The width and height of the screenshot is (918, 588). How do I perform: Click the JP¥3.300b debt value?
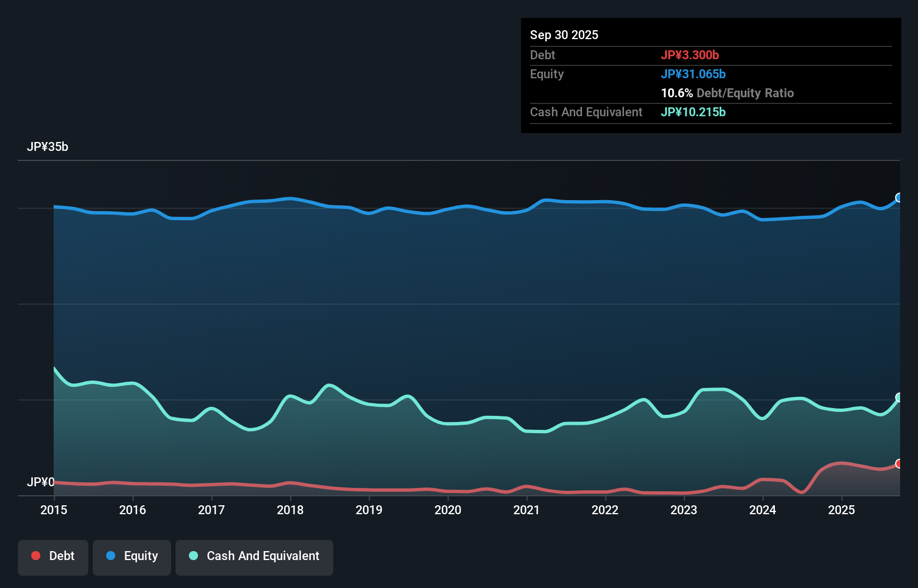coord(690,55)
